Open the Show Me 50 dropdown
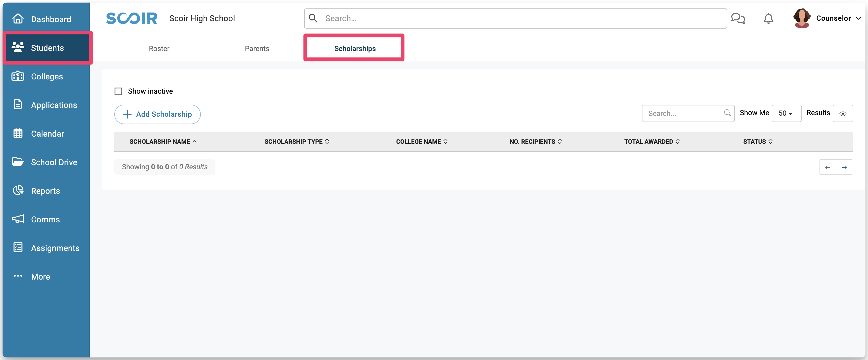The width and height of the screenshot is (868, 360). [x=786, y=113]
